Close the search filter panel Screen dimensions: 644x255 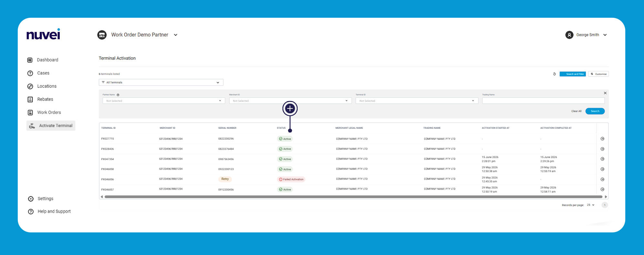[x=605, y=93]
